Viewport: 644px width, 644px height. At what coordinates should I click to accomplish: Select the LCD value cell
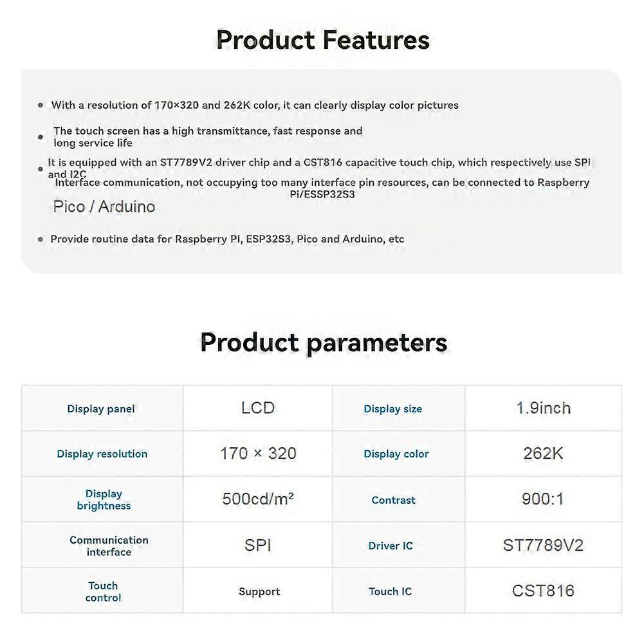pyautogui.click(x=258, y=408)
